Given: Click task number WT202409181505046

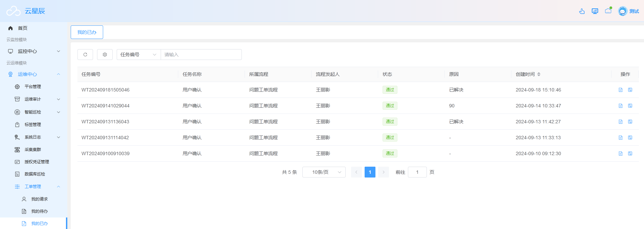Looking at the screenshot, I should click(x=106, y=90).
